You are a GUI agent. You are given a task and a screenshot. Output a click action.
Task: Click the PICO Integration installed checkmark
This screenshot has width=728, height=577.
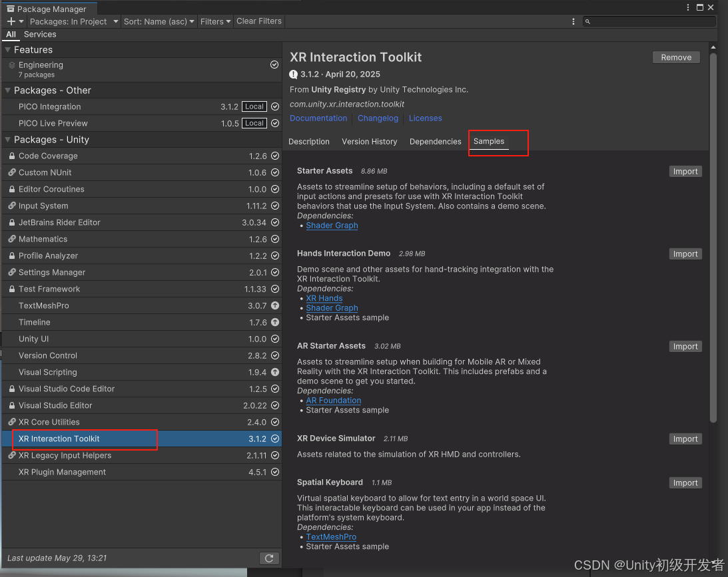coord(275,106)
